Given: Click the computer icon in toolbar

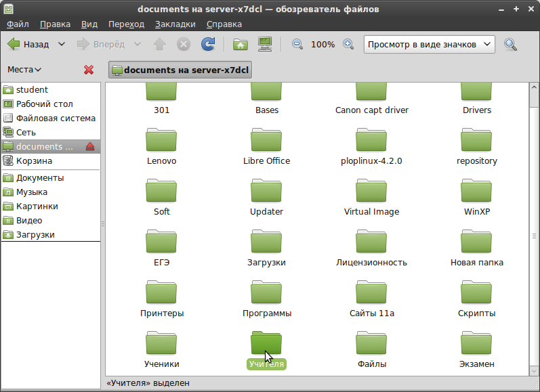Looking at the screenshot, I should click(265, 45).
